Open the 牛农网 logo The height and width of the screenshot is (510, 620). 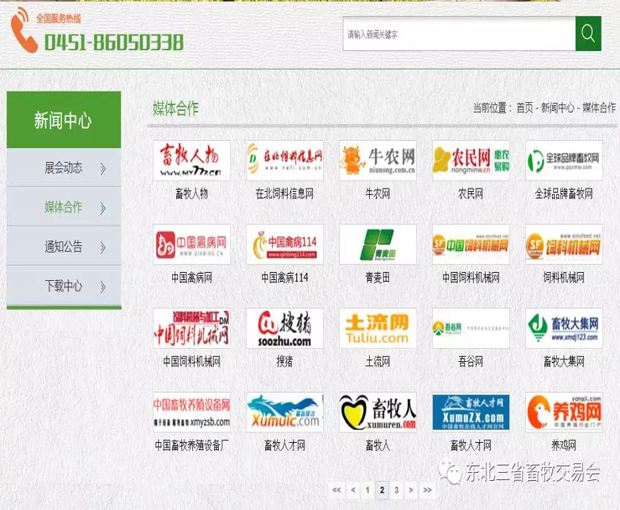[x=378, y=161]
